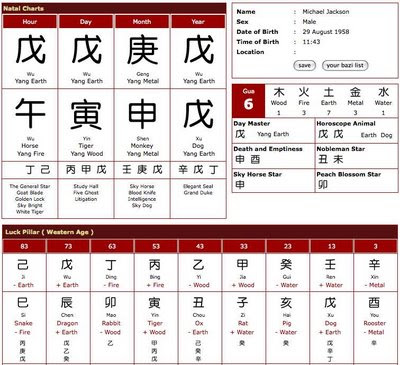Viewport: 400px width, 365px height.
Task: Click the Rooster branch character 酉 in luck pillar
Action: [x=374, y=303]
